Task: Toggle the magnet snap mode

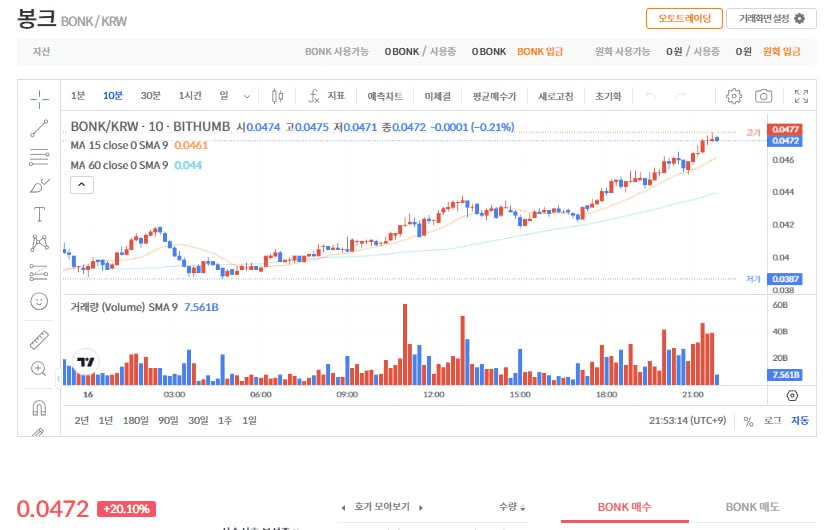Action: (x=39, y=408)
